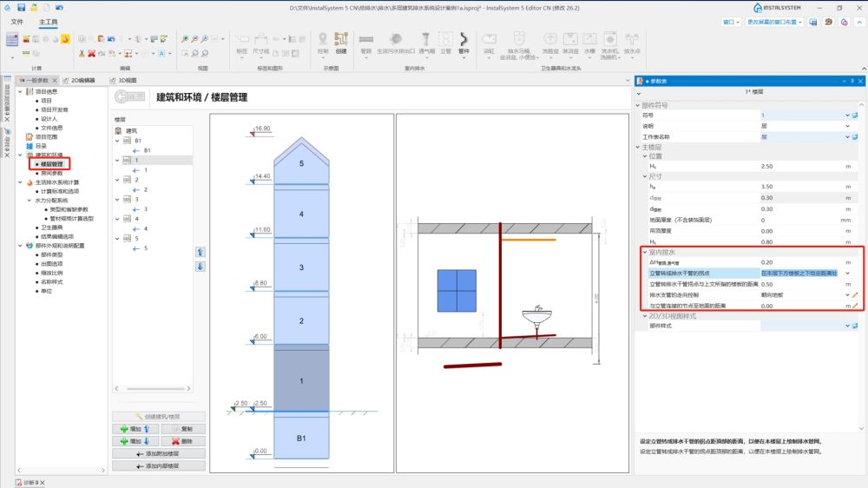The image size is (868, 488).
Task: Click the blue up-arrow move floor icon
Action: [201, 253]
